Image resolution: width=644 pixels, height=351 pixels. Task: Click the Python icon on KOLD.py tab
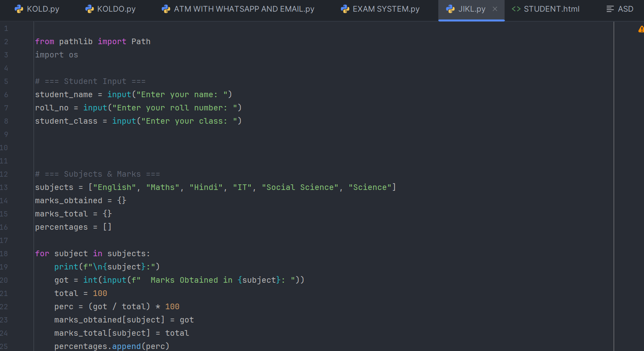[18, 9]
